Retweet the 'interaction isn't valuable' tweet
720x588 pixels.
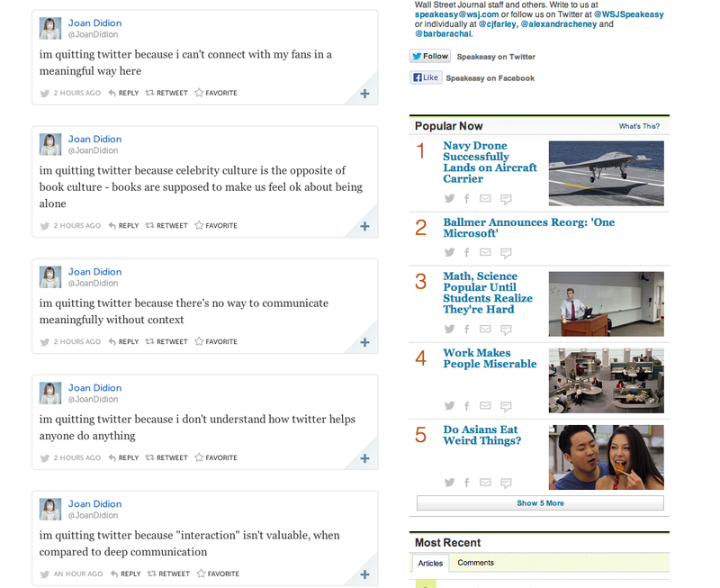click(x=168, y=574)
